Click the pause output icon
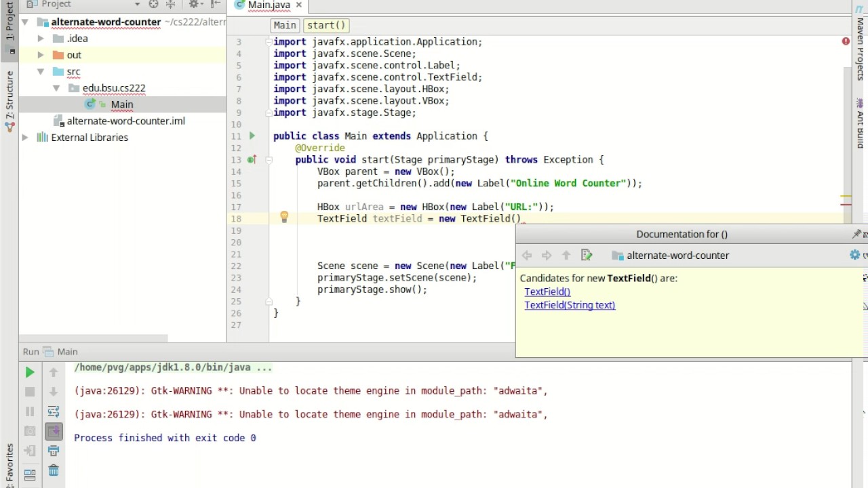This screenshot has width=868, height=488. click(30, 411)
